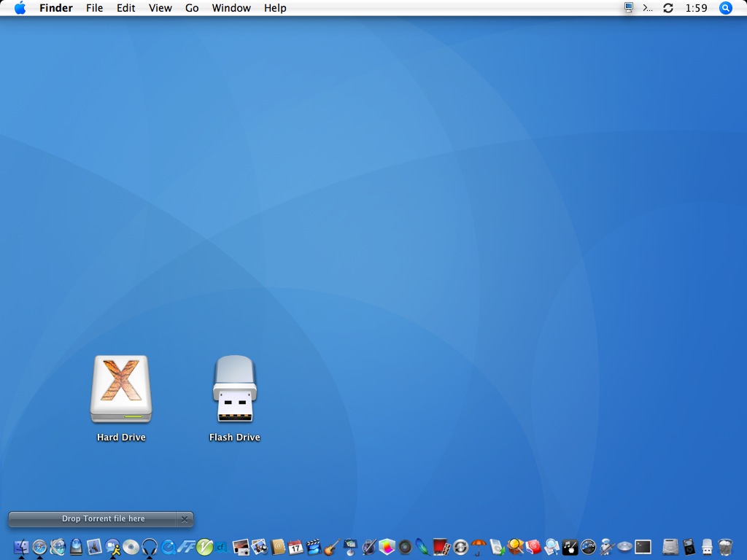Launch QuickTime Player from the Dock
This screenshot has width=747, height=560.
pos(169,547)
